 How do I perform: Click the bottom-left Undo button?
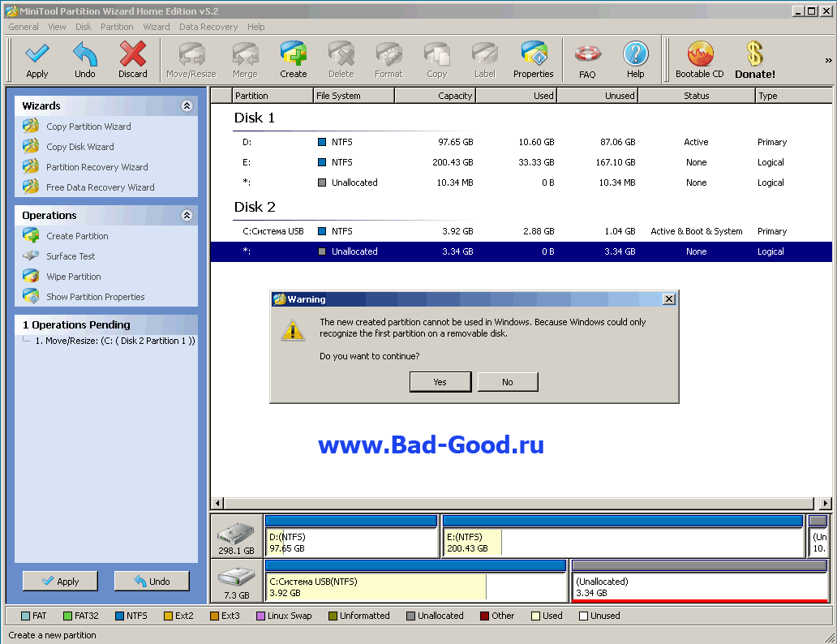point(152,581)
